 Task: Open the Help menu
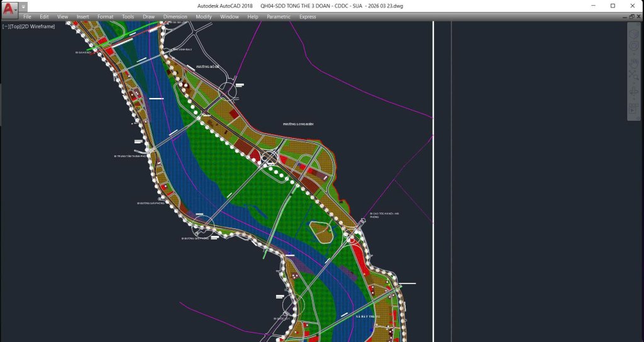coord(253,17)
